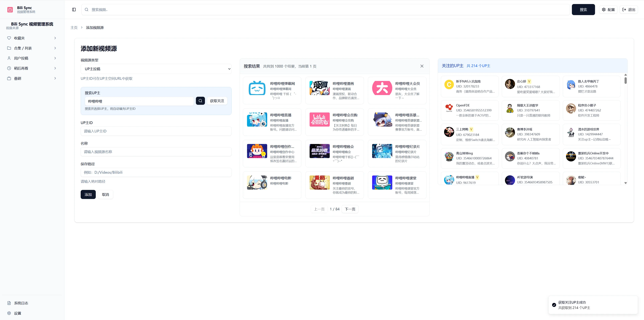Select followed UP主 AT软游导演
The width and height of the screenshot is (644, 320).
point(531,178)
